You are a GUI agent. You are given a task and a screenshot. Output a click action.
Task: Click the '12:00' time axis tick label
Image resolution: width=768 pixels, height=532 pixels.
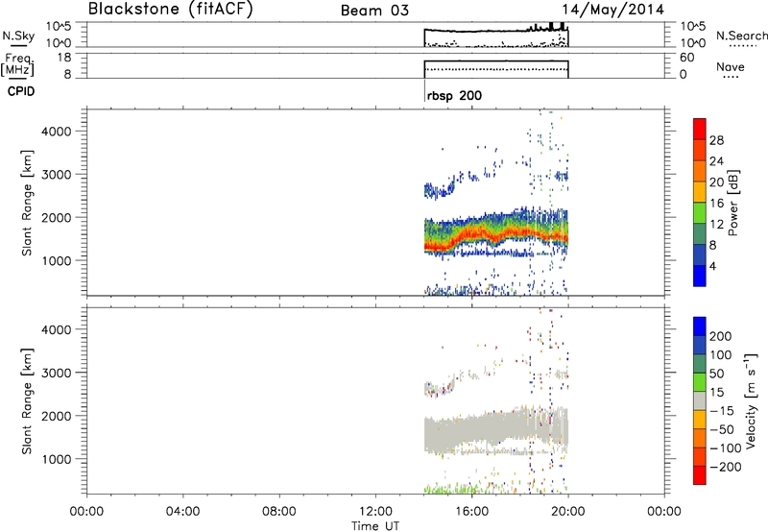(375, 512)
